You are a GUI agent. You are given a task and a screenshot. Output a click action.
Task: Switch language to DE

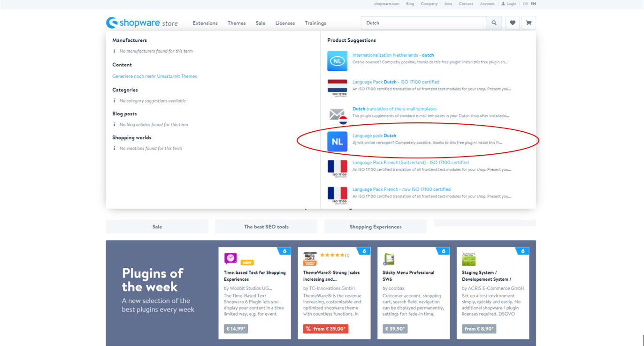(x=525, y=4)
